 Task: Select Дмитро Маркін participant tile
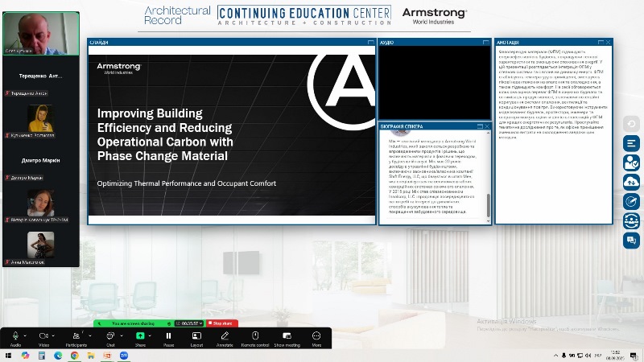41,160
